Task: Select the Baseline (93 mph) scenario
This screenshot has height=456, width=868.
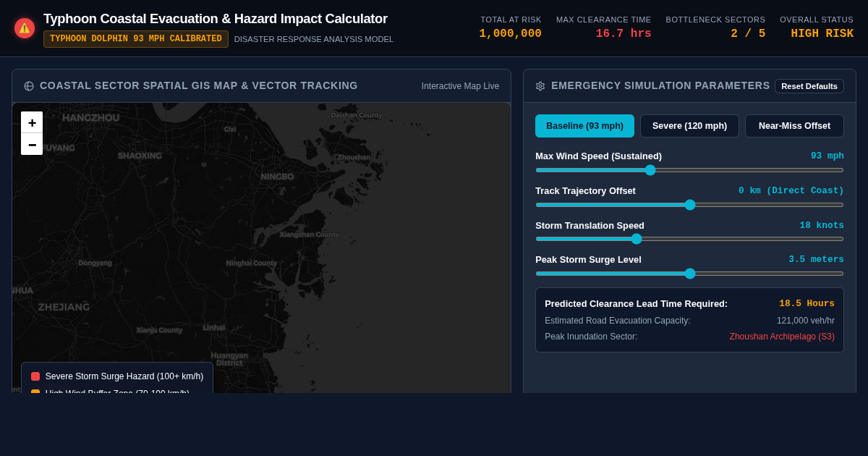Action: click(x=584, y=126)
